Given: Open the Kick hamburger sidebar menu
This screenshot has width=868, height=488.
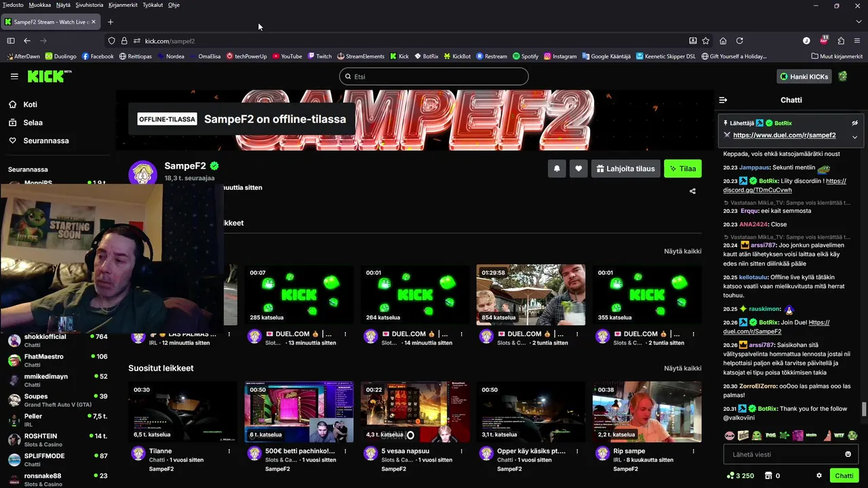Looking at the screenshot, I should tap(14, 77).
